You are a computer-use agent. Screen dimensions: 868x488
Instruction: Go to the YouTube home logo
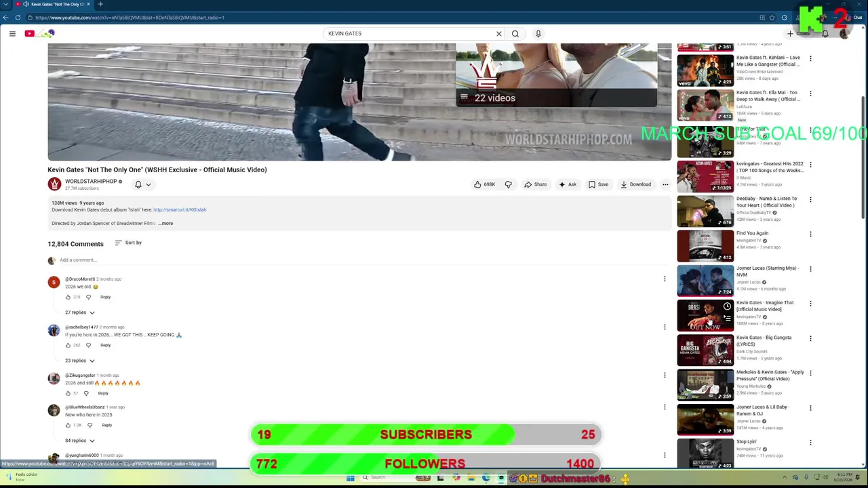tap(39, 33)
